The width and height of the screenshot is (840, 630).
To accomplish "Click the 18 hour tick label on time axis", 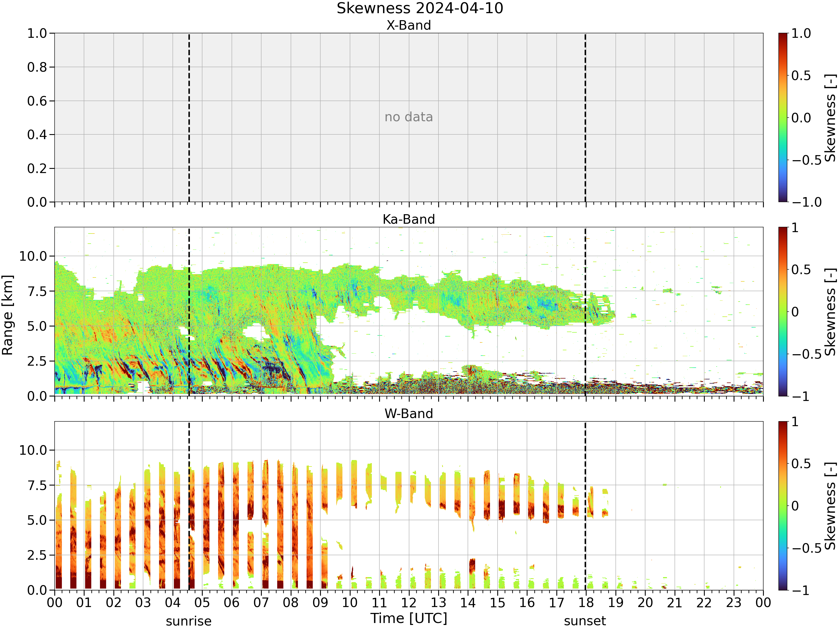I will pyautogui.click(x=586, y=603).
